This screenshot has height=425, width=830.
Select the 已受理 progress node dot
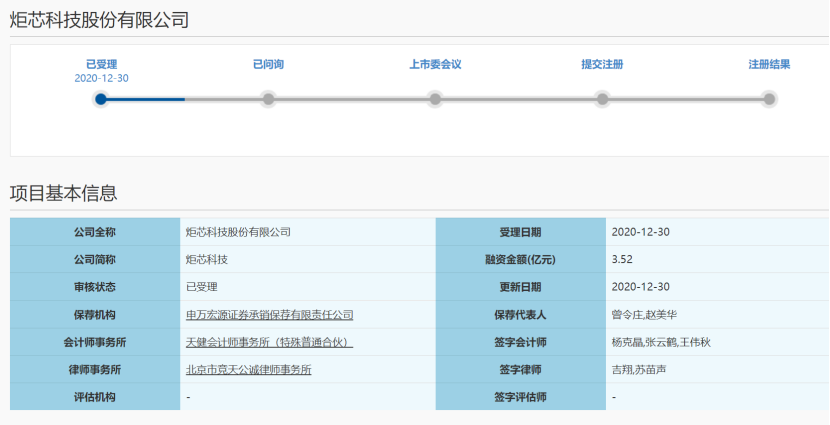[101, 99]
